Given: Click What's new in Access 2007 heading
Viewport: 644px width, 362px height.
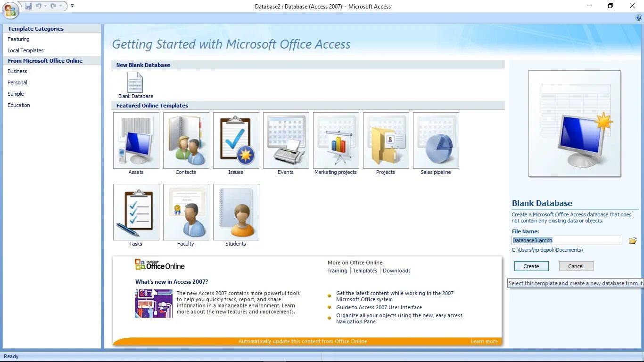Looking at the screenshot, I should (x=172, y=282).
